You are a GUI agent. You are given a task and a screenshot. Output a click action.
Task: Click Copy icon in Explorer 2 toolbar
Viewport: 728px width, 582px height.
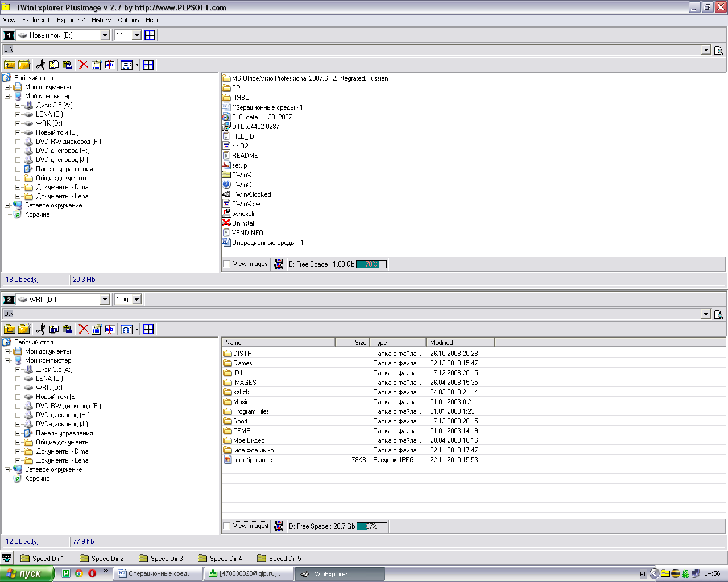54,329
